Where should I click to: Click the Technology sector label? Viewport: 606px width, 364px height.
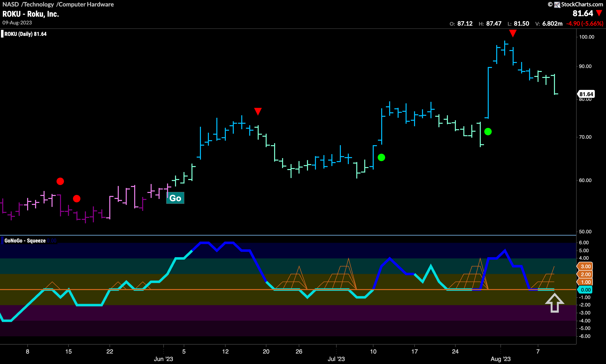[x=39, y=4]
